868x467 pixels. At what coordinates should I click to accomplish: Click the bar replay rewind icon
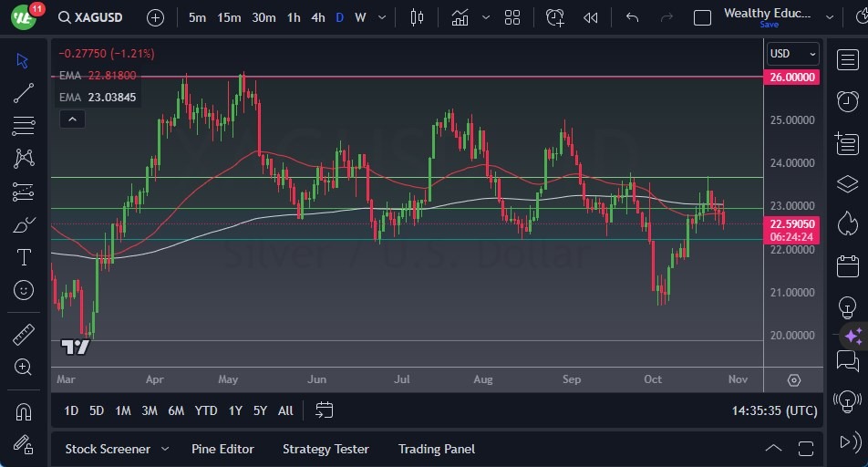pyautogui.click(x=591, y=17)
